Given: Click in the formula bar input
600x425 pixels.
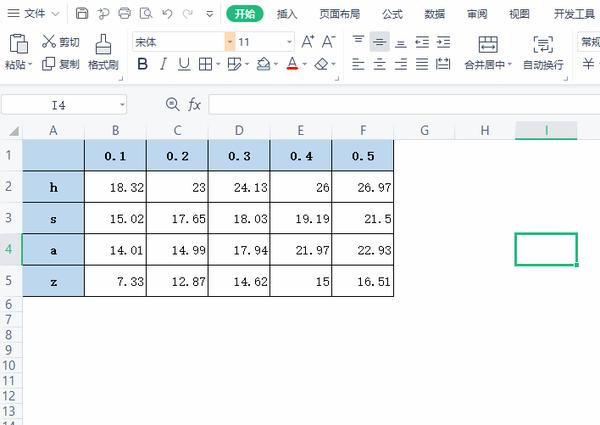Looking at the screenshot, I should tap(404, 104).
